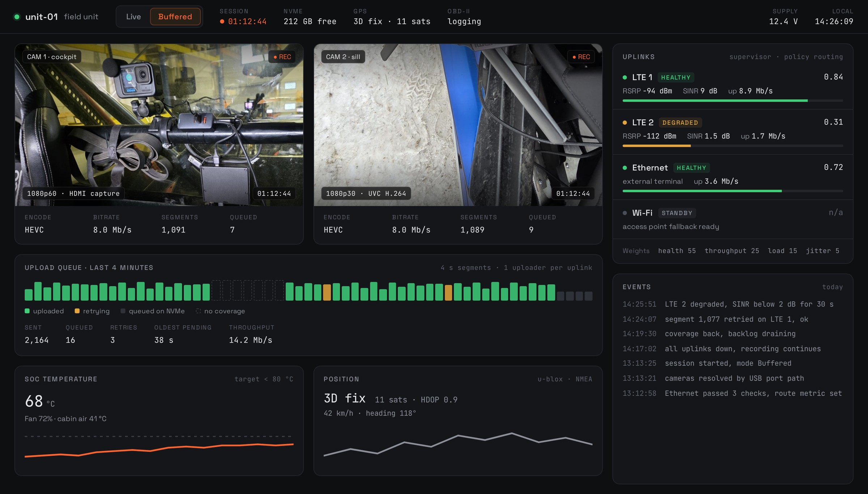Click the REC badge on CAM 1
The image size is (868, 494).
[x=282, y=57]
